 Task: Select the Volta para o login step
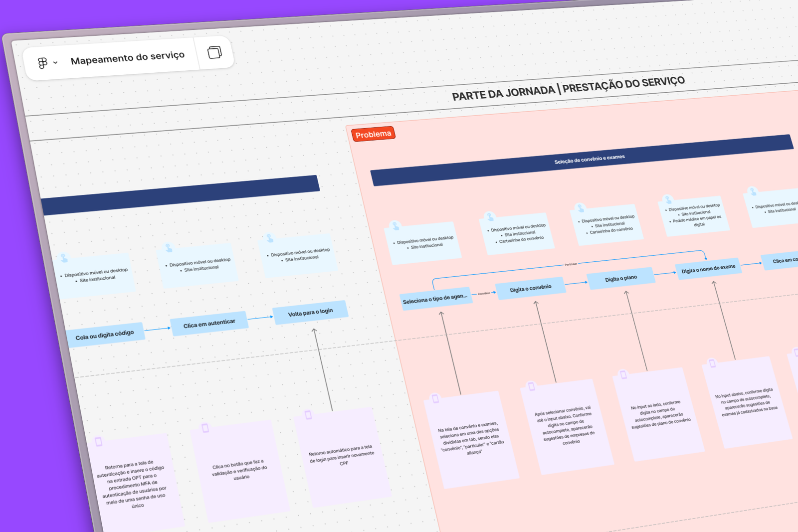point(310,312)
